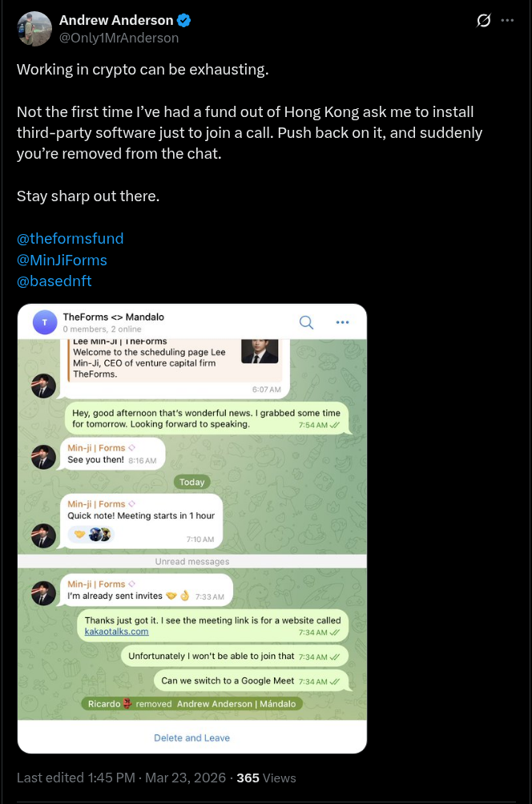Click the handshake reaction on Quick note message
This screenshot has height=804, width=532.
point(79,534)
